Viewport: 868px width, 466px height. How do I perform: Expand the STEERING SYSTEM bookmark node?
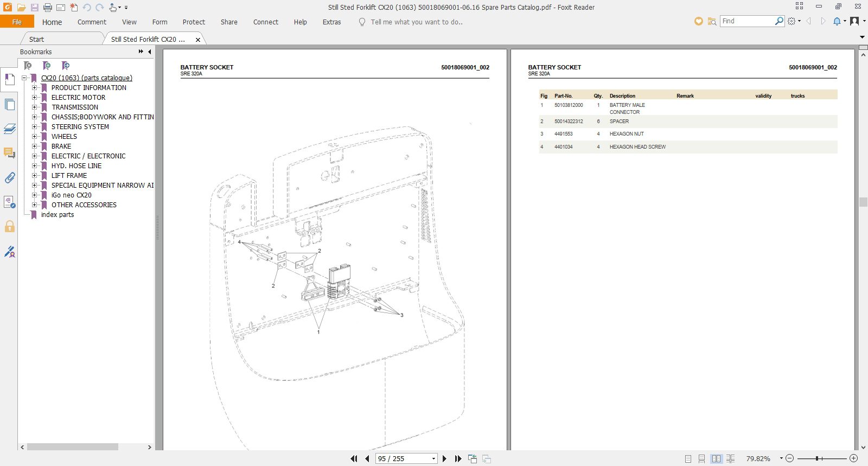pyautogui.click(x=34, y=127)
